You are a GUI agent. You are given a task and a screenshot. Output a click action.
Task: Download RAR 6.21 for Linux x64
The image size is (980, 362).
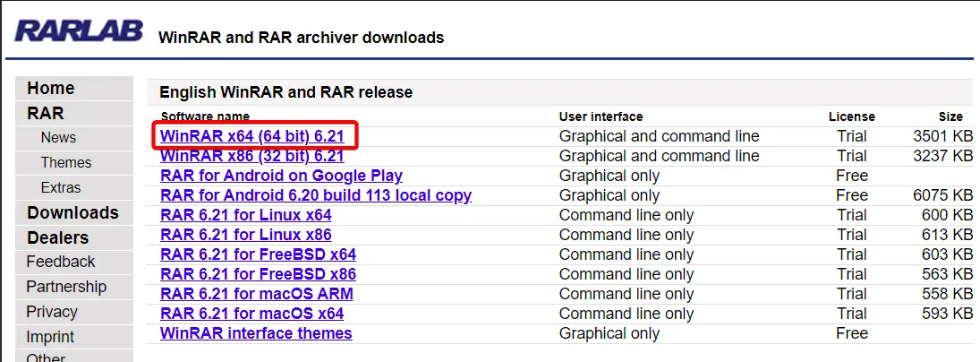click(x=245, y=215)
